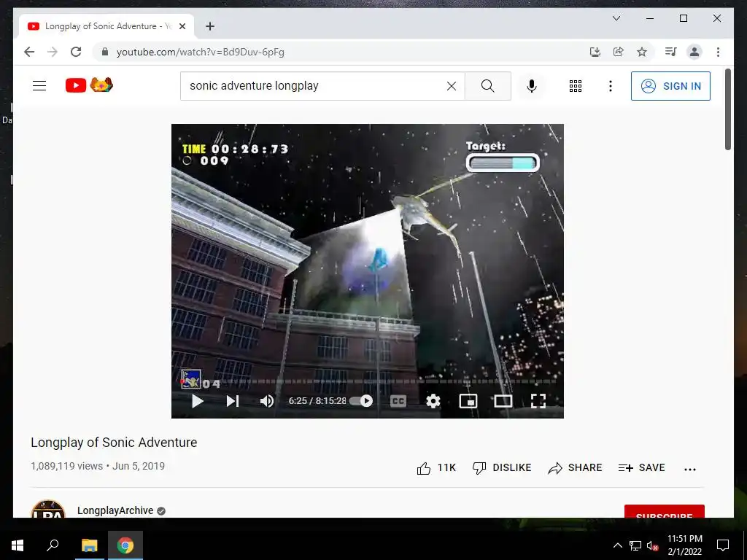Mute the video volume

(x=267, y=401)
